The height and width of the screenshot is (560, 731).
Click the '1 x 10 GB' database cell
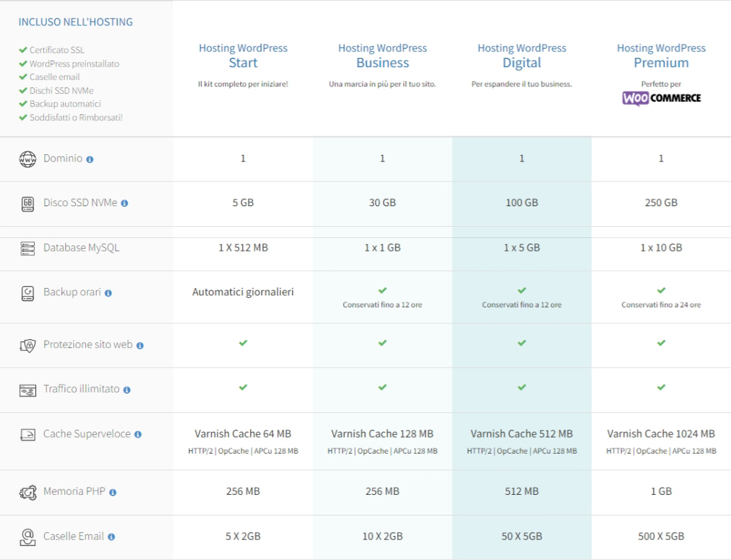[x=661, y=247]
